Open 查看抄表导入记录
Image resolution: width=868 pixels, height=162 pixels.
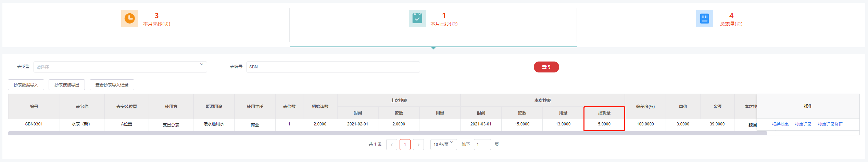[112, 85]
